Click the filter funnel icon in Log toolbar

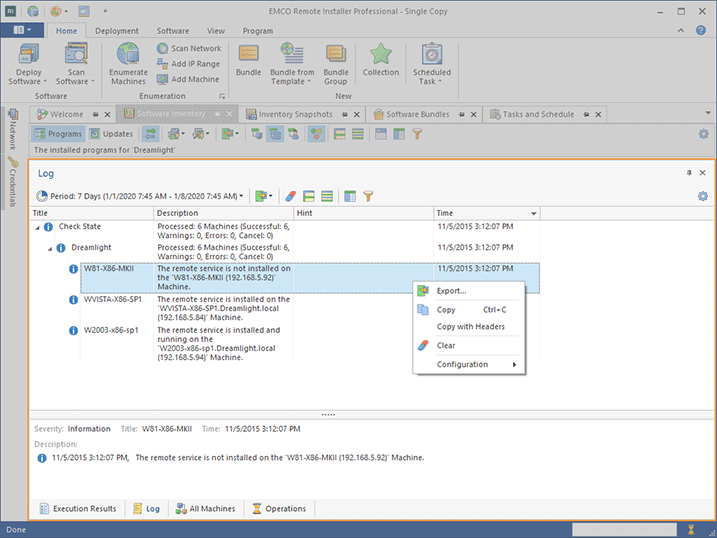pyautogui.click(x=368, y=196)
